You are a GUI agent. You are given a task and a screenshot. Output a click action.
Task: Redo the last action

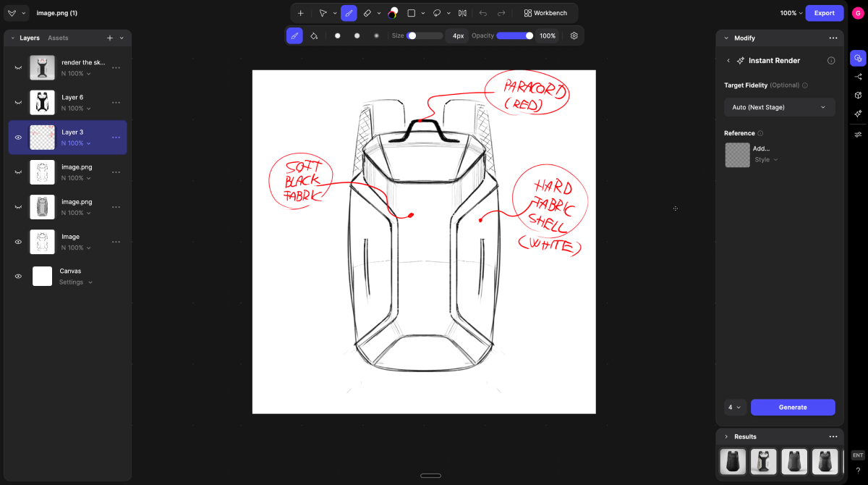pyautogui.click(x=501, y=13)
